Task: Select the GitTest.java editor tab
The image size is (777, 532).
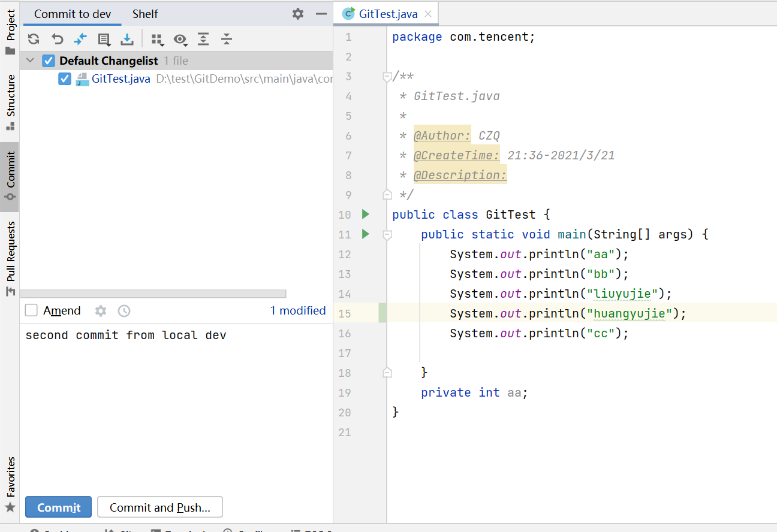Action: pos(387,14)
